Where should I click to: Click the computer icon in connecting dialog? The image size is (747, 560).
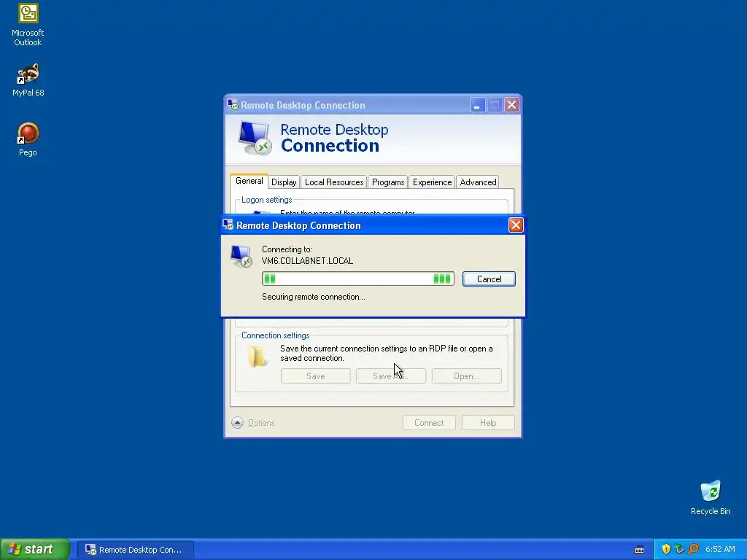(241, 256)
